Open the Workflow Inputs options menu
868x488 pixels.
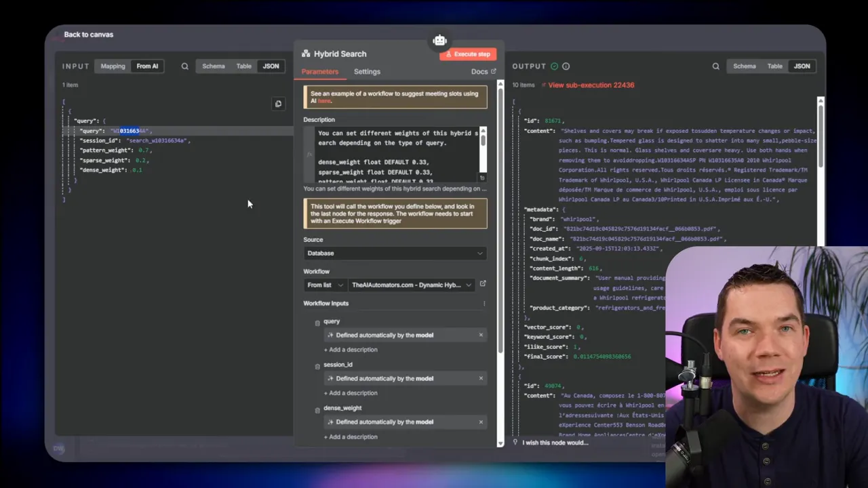484,304
